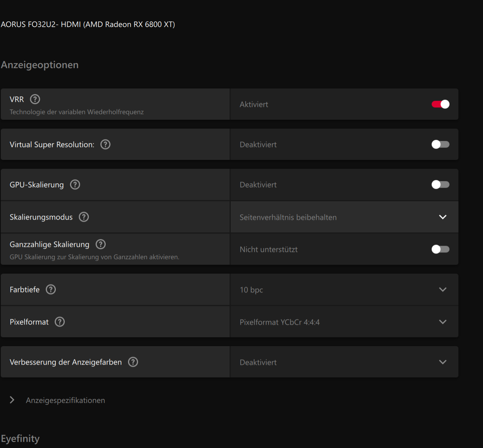Click the Skalierungsmodus question mark icon
483x448 pixels.
click(x=84, y=217)
